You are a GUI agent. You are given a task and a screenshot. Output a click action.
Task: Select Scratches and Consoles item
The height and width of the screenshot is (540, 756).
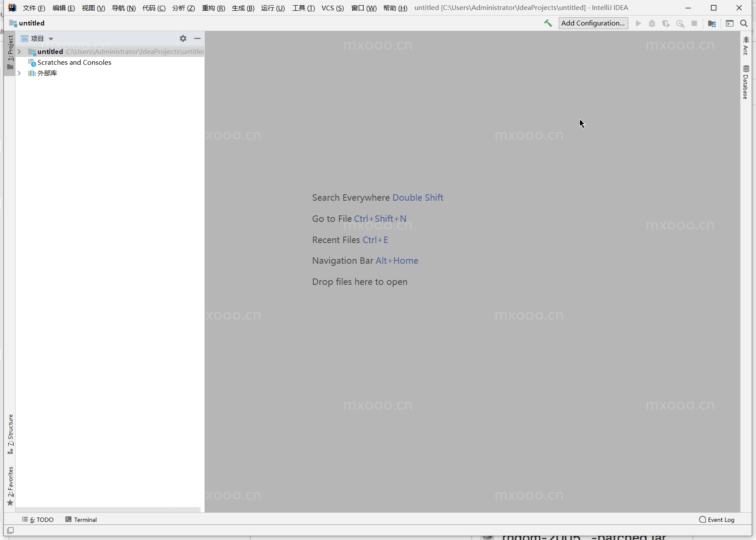74,63
